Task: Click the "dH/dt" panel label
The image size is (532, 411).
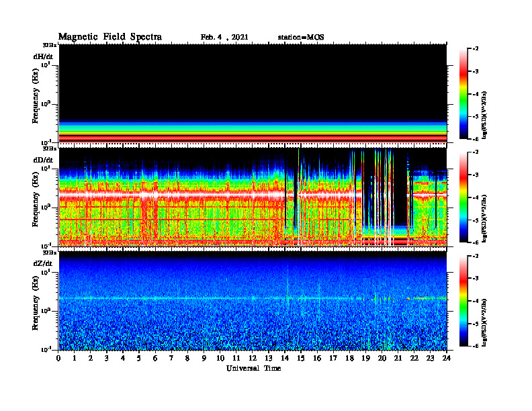Action: 43,56
